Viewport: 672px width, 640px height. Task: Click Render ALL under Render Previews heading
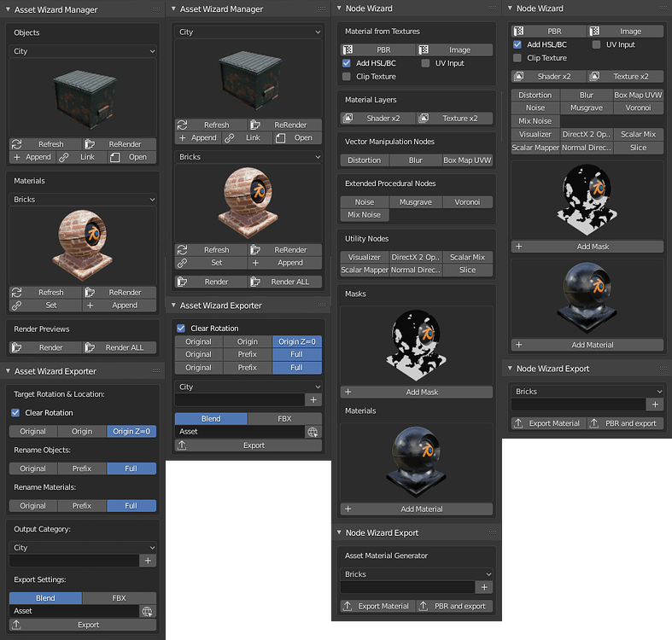[x=120, y=347]
